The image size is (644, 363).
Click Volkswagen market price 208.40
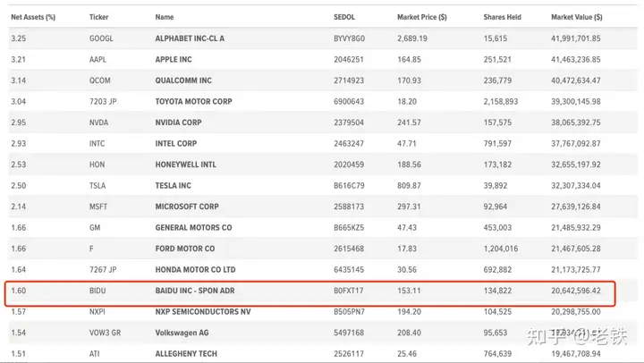pos(409,333)
